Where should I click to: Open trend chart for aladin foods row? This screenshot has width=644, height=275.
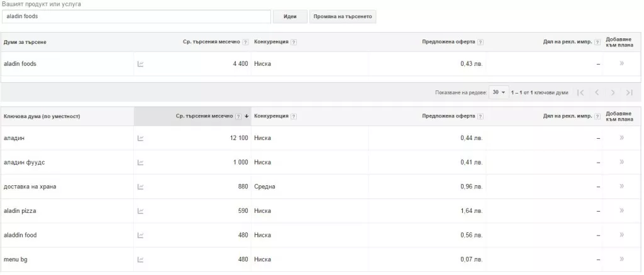tap(140, 64)
